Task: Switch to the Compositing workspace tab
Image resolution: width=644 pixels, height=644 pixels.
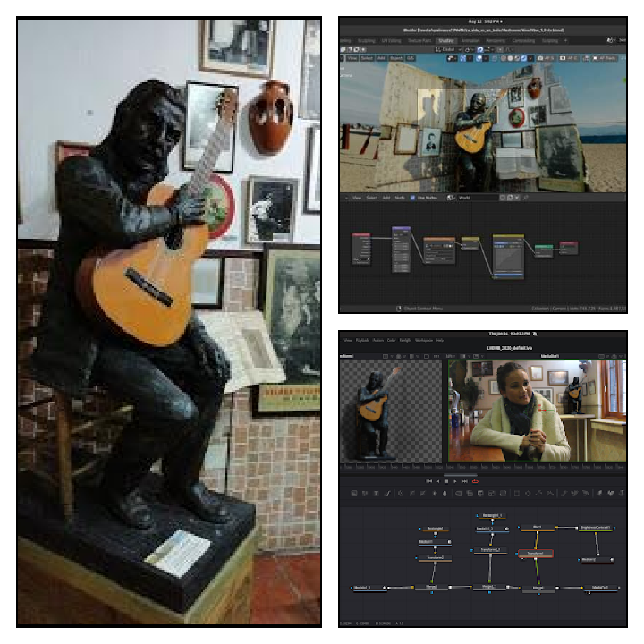Action: click(523, 40)
